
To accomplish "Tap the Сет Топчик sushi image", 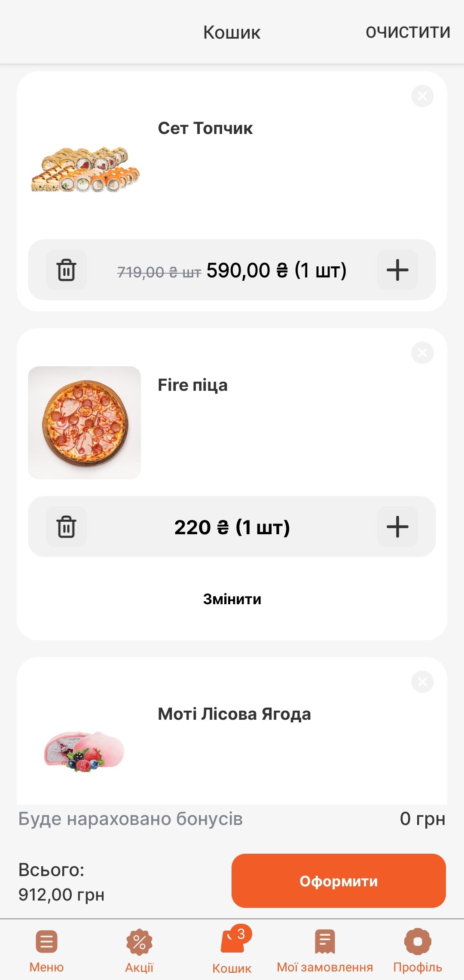I will (85, 170).
